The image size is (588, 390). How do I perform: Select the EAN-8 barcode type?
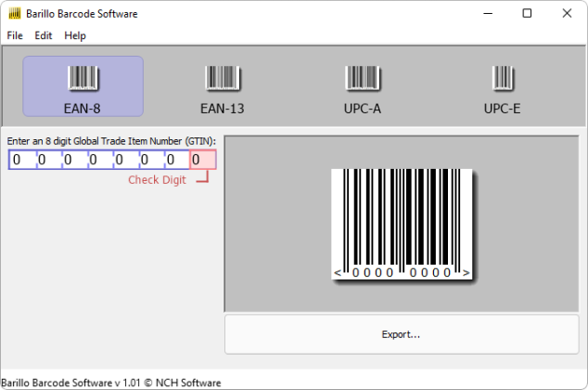coord(83,86)
